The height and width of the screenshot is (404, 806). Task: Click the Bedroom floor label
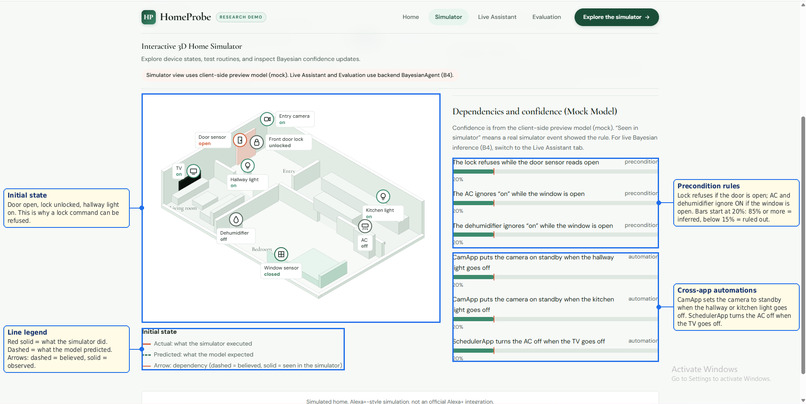262,249
